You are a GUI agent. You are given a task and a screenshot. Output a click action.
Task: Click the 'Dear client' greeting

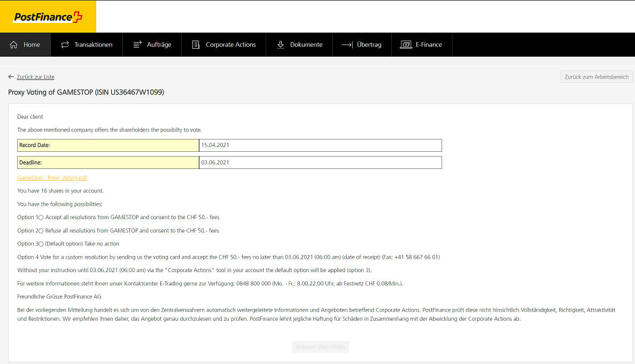click(30, 117)
